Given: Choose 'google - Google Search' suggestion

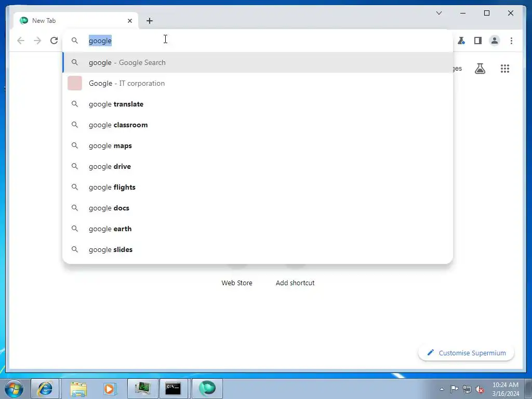Looking at the screenshot, I should pyautogui.click(x=258, y=62).
